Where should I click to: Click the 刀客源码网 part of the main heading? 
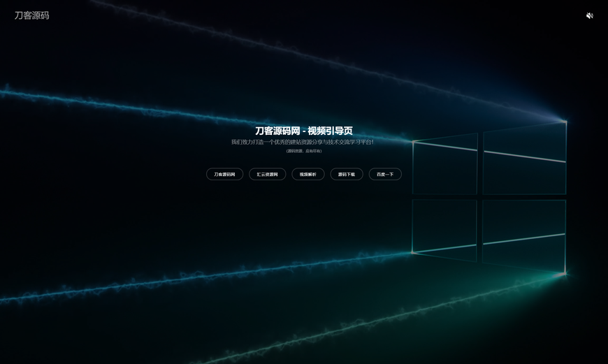pos(277,131)
